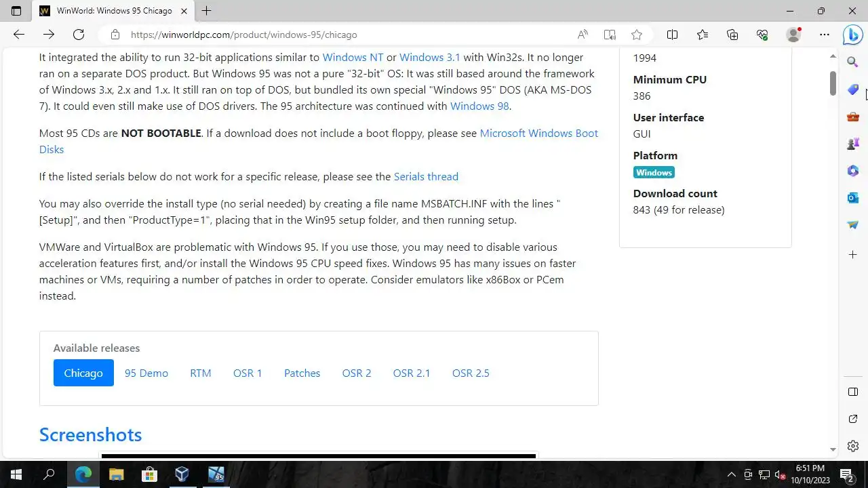The height and width of the screenshot is (488, 868).
Task: Open Microsoft Store from taskbar
Action: pos(149,474)
